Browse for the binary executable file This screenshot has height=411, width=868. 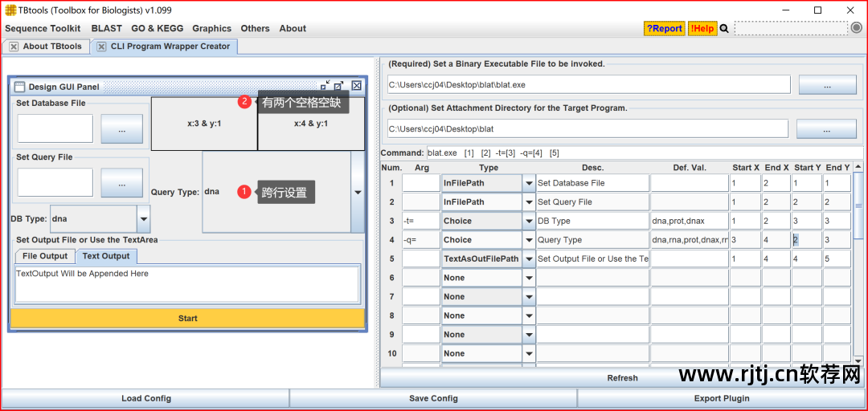click(x=827, y=85)
